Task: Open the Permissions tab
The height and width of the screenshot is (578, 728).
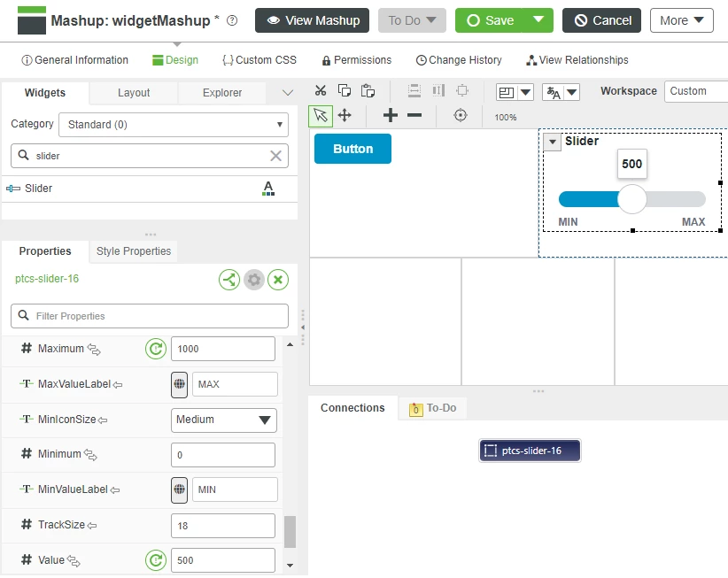Action: click(x=357, y=60)
